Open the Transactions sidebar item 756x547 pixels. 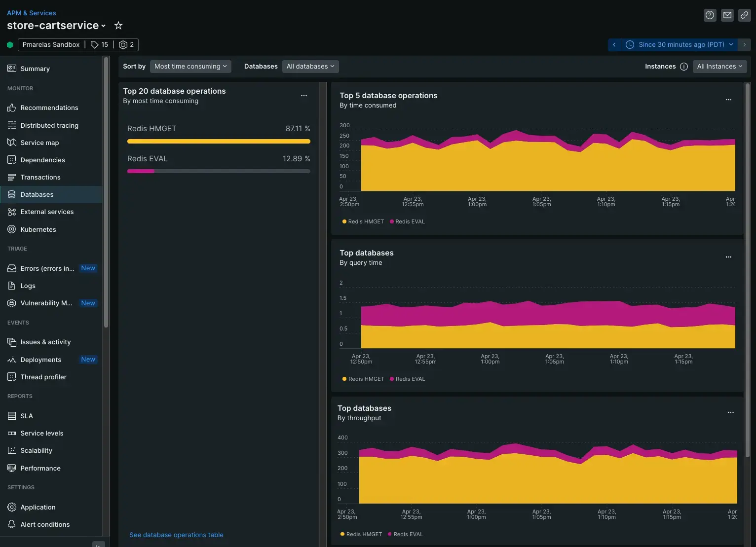40,177
